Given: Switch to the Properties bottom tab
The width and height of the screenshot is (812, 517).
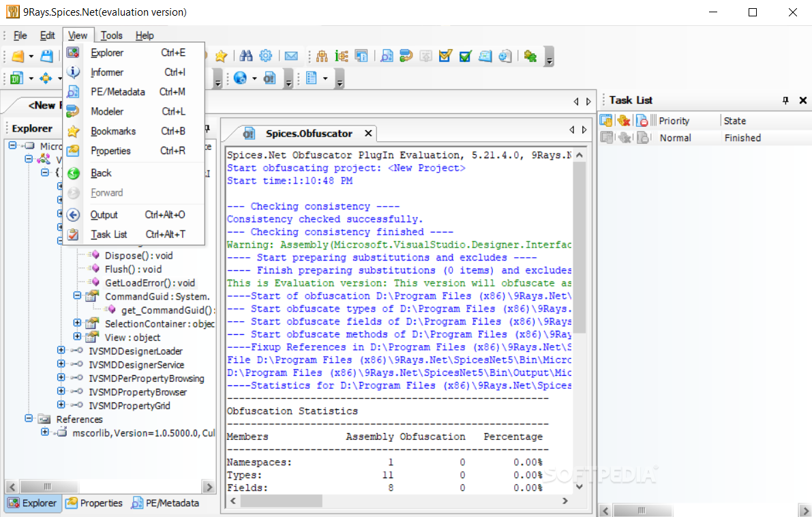Looking at the screenshot, I should tap(94, 503).
